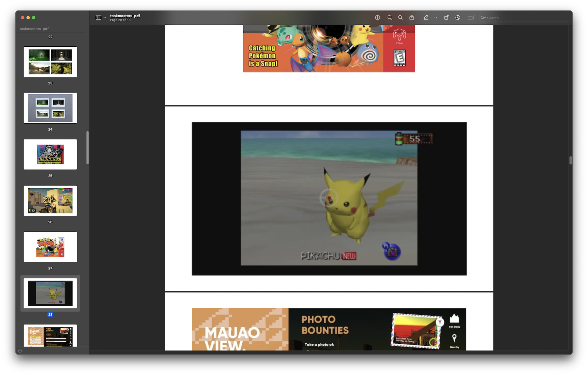The width and height of the screenshot is (588, 375).
Task: Select page 23 thumbnail in sidebar
Action: [50, 62]
